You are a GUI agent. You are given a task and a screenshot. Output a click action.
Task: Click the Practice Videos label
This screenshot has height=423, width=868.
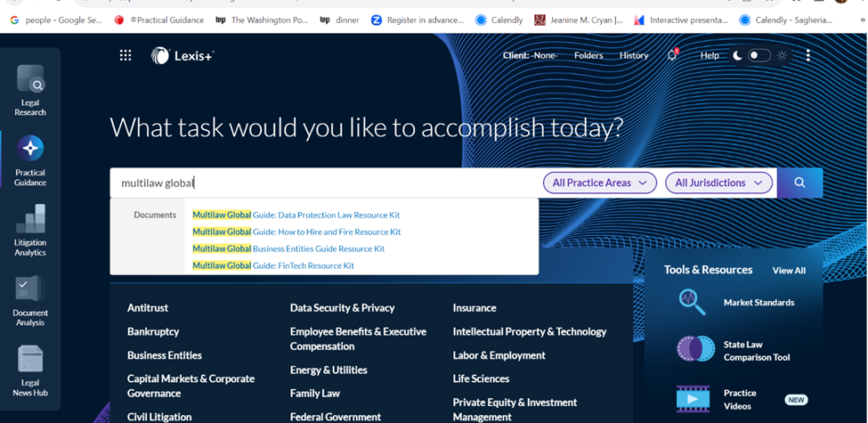point(740,399)
